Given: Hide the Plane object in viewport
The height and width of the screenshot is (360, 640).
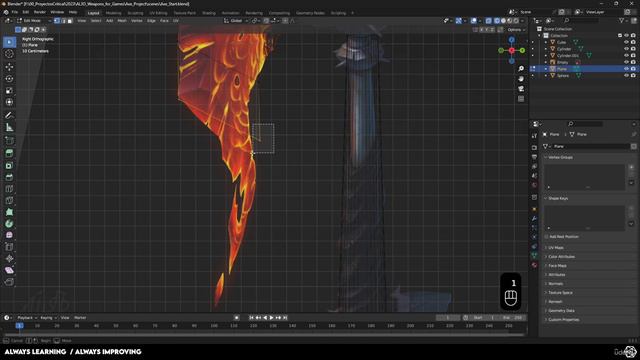Looking at the screenshot, I should [x=626, y=69].
